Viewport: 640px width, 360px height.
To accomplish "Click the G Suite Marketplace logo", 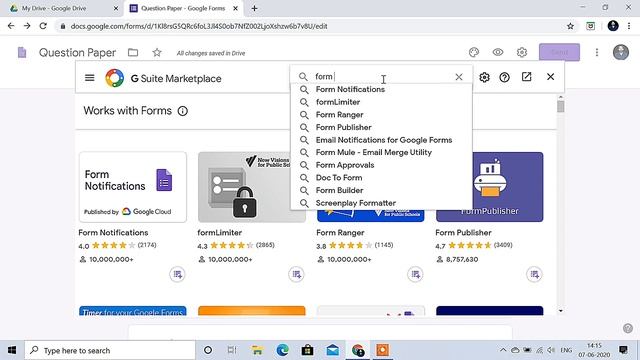I will [x=115, y=78].
